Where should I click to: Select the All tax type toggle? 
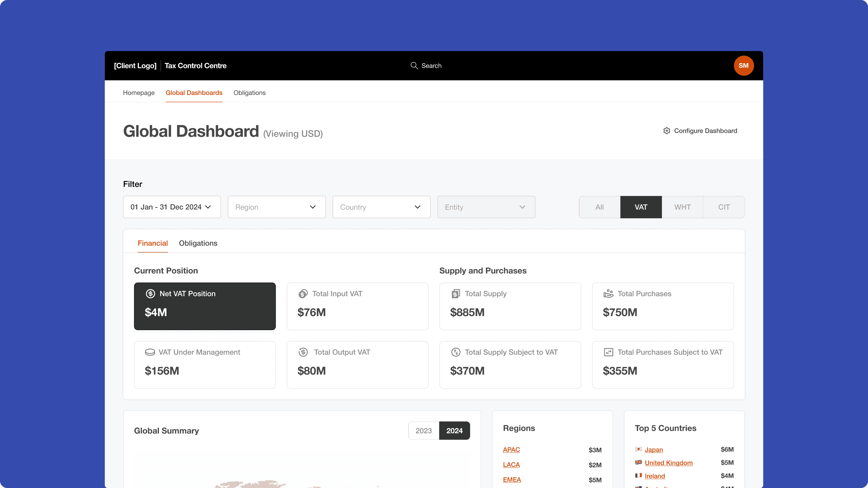pos(599,207)
